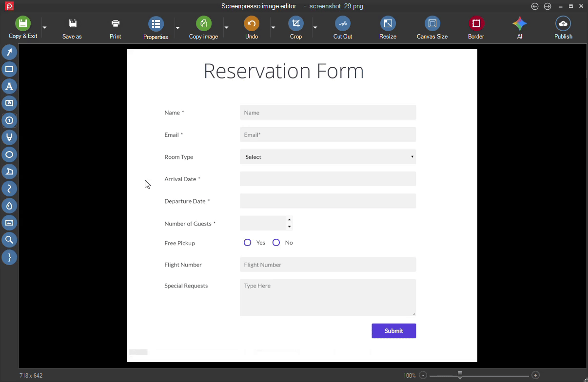588x382 pixels.
Task: Undo the last edit
Action: (252, 28)
